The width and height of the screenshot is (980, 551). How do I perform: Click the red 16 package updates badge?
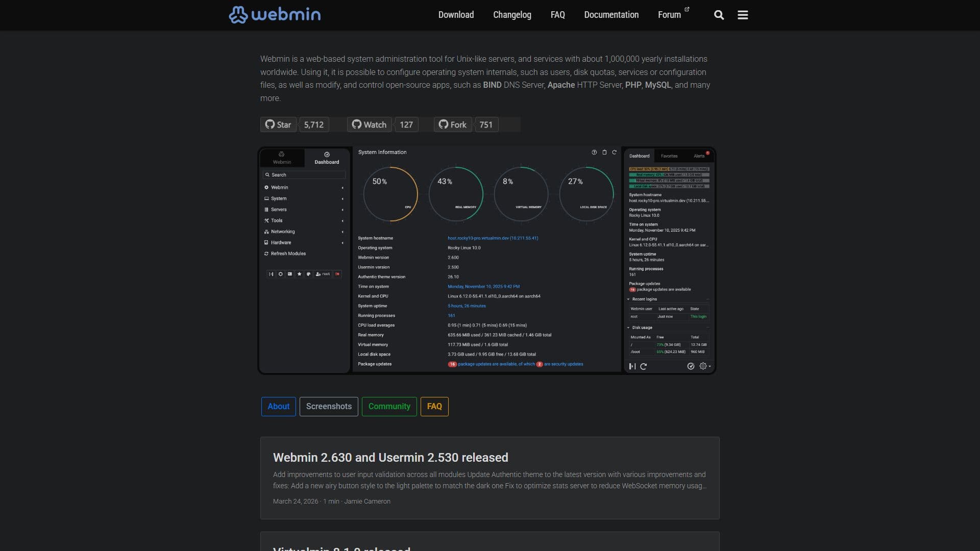452,364
